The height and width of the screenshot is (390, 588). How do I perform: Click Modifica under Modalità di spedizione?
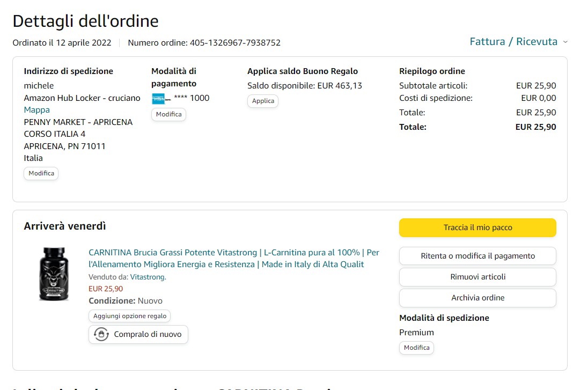point(417,348)
